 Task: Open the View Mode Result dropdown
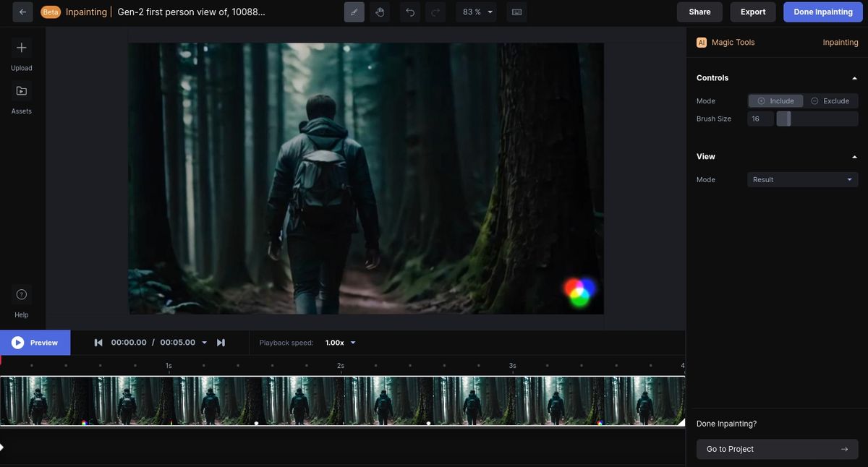pos(802,179)
